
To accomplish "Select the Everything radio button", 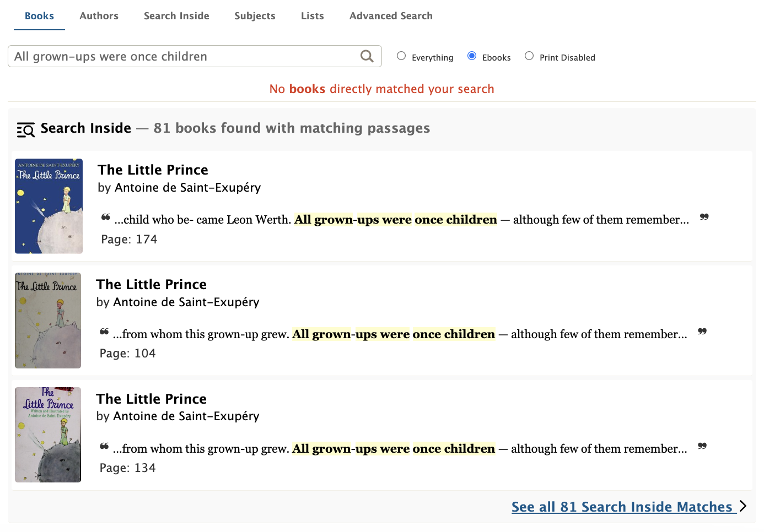I will pos(401,56).
